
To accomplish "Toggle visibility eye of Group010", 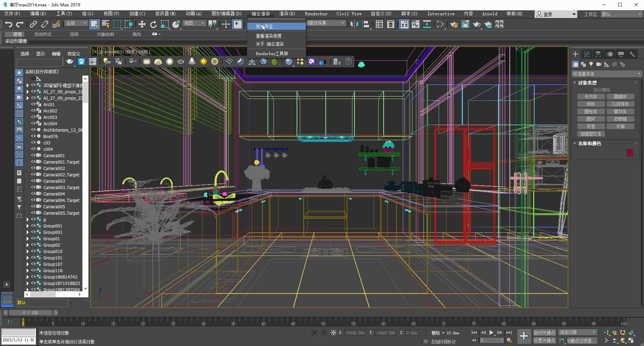I will tap(33, 251).
